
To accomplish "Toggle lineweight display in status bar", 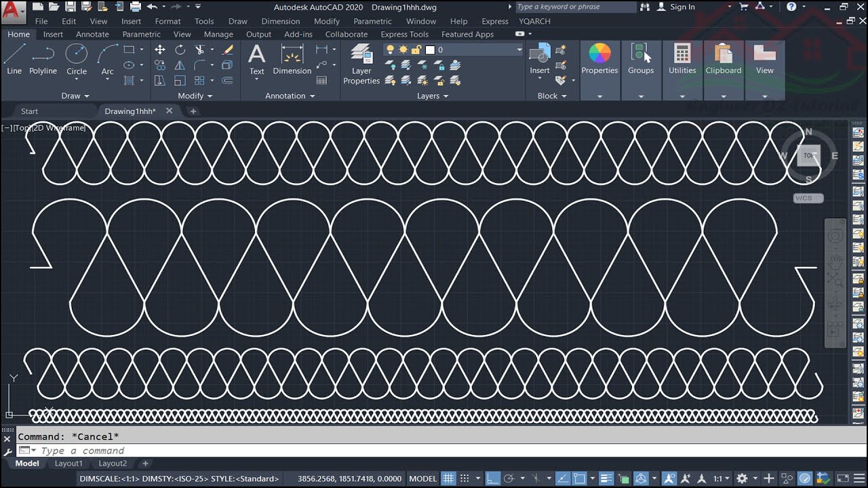I will [x=606, y=479].
